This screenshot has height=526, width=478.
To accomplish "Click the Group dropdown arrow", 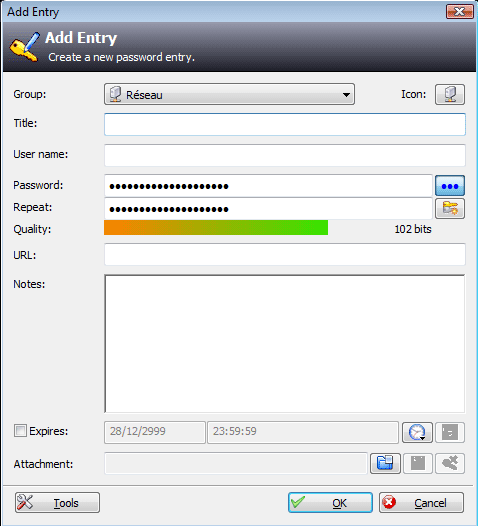I will pos(346,95).
